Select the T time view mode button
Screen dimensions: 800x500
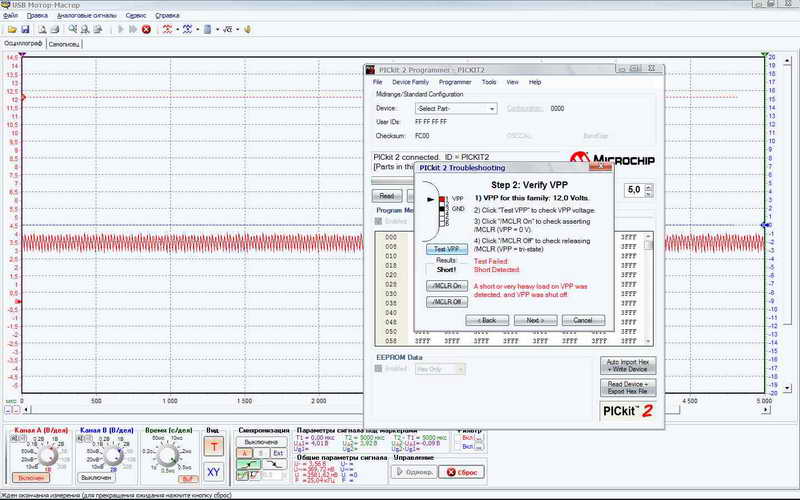pyautogui.click(x=213, y=445)
